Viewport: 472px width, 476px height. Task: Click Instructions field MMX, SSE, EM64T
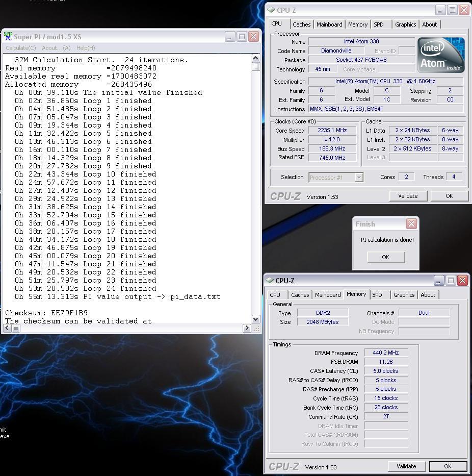(386, 109)
